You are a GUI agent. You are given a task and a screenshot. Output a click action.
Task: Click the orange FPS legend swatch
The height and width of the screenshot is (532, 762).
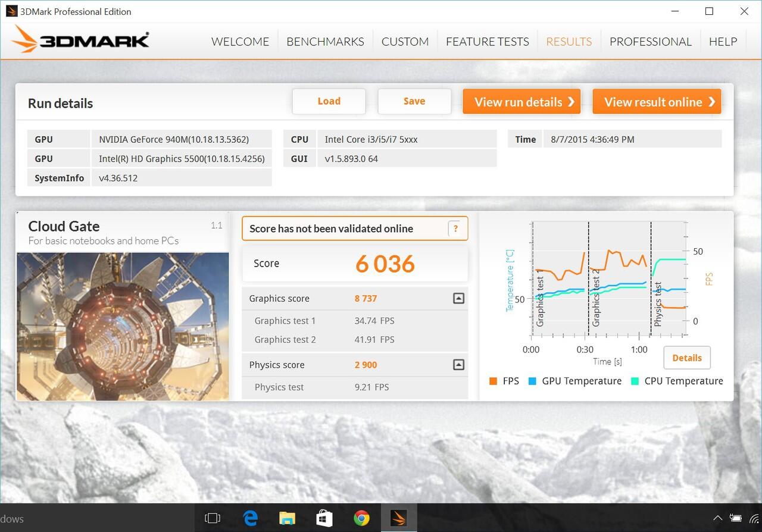(x=493, y=381)
